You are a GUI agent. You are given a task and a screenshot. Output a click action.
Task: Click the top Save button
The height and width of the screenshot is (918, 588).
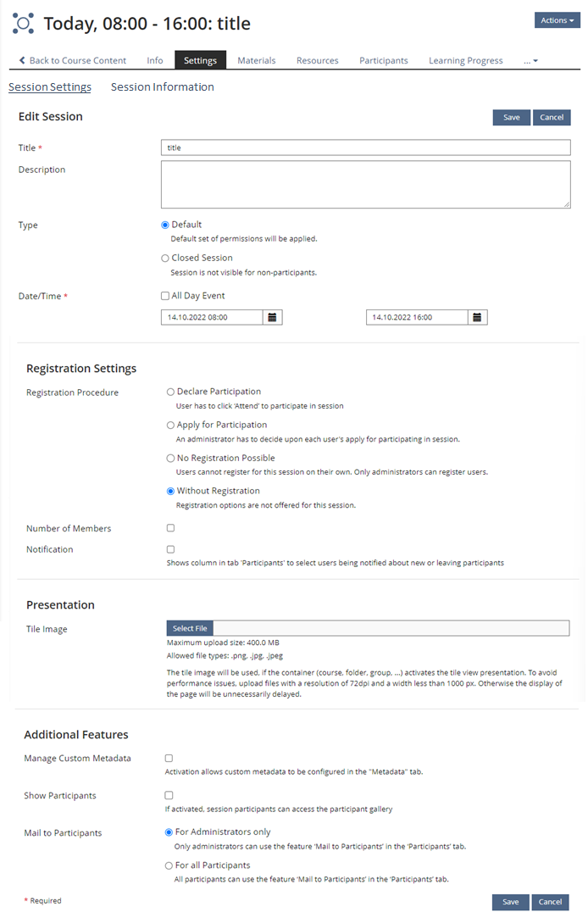pos(511,118)
